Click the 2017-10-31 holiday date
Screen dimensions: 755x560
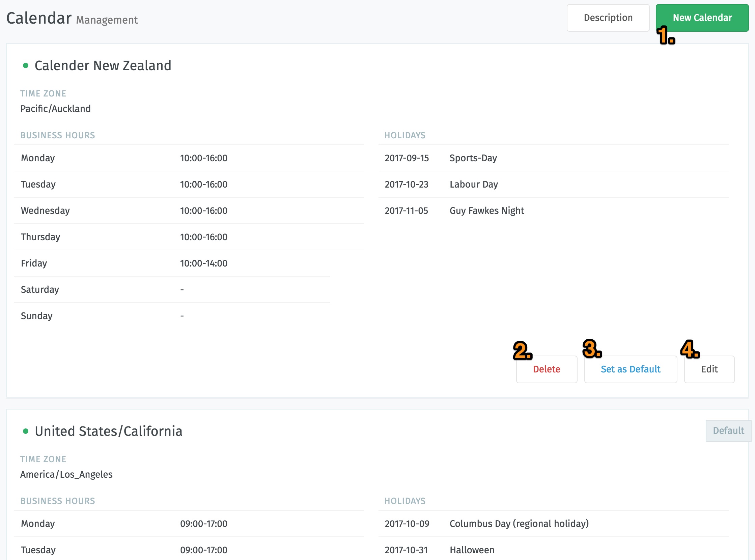point(406,550)
